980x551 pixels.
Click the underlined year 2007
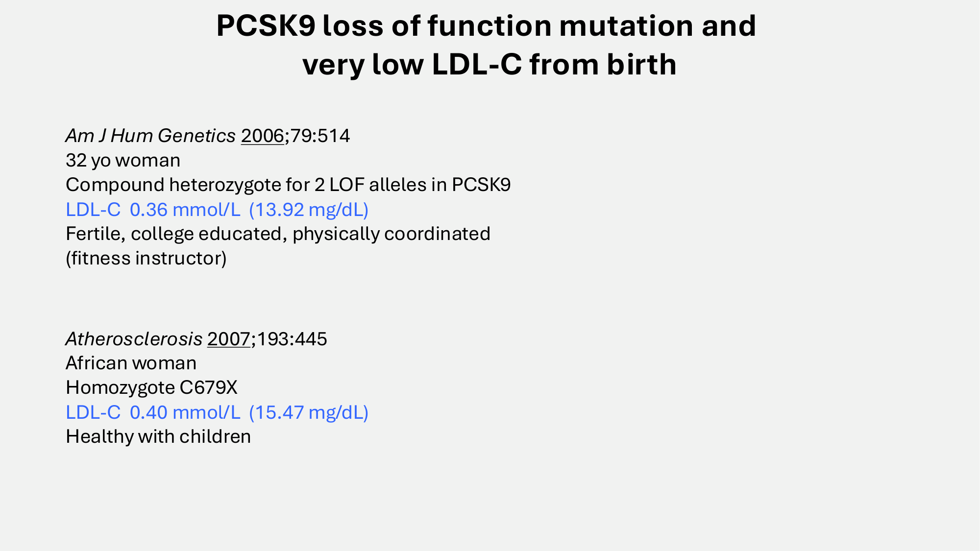click(x=229, y=339)
